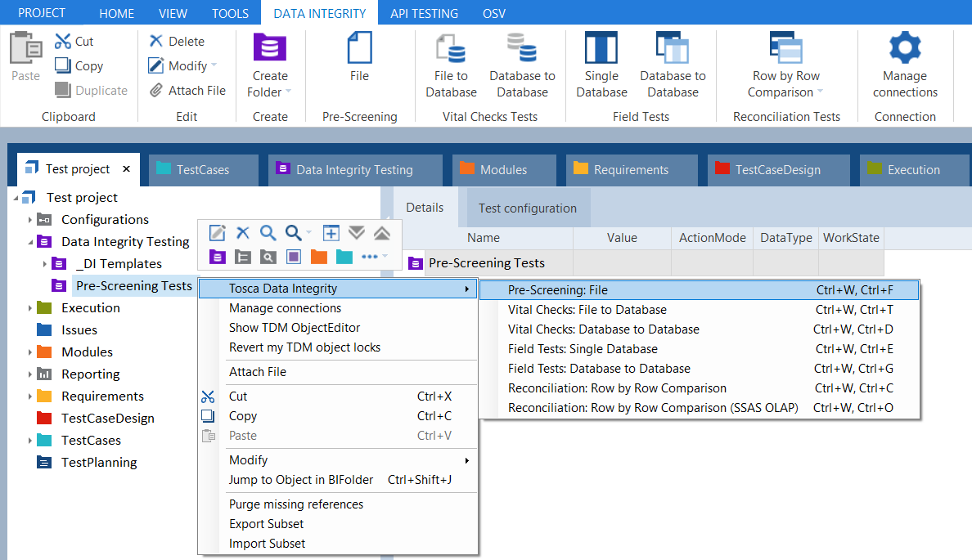972x560 pixels.
Task: Click the blue X delete icon in mini toolbar
Action: pyautogui.click(x=242, y=233)
